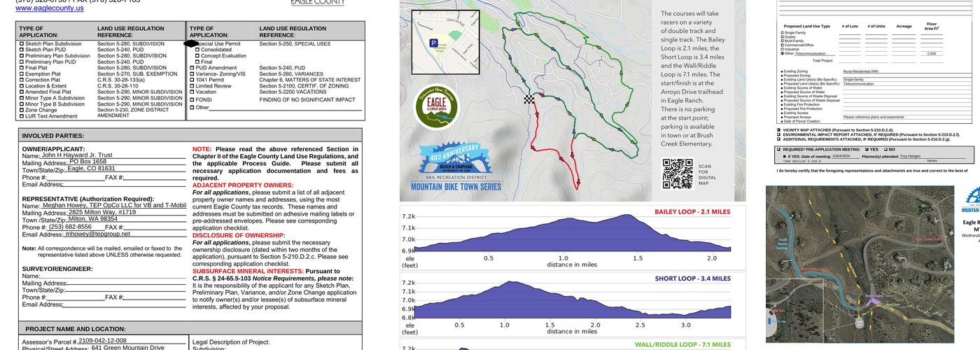The height and width of the screenshot is (350, 980).
Task: Click the Bailey Loop elevation profile chart
Action: 564,236
